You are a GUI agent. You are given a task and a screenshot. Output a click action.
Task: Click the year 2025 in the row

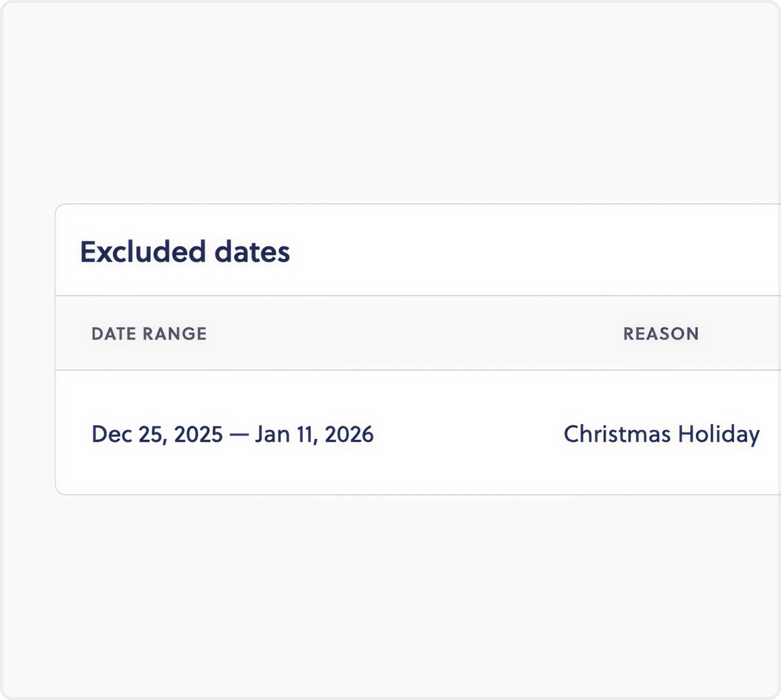198,434
